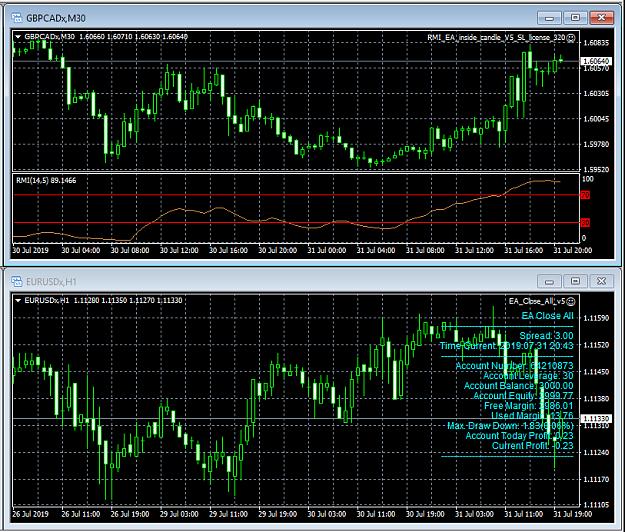This screenshot has width=625, height=532.
Task: Click the 26 Jul 2019 date label
Action: point(30,514)
